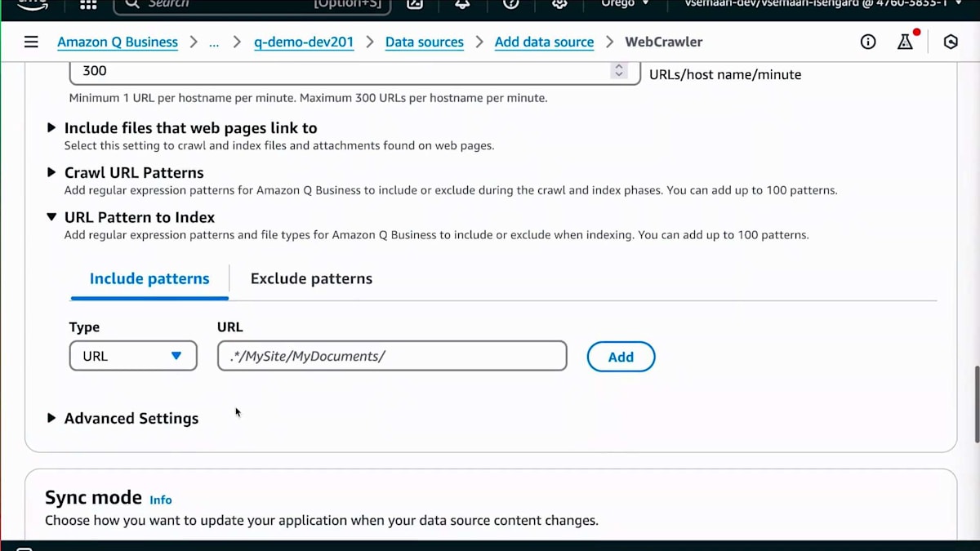Go to Amazon Q Business breadcrumb

pos(118,42)
